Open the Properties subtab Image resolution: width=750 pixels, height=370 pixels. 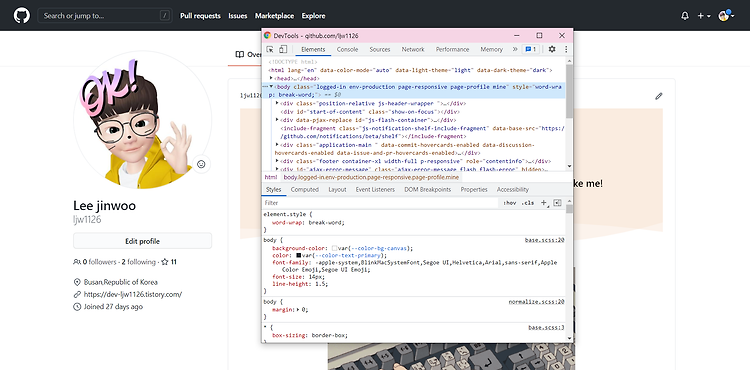474,189
